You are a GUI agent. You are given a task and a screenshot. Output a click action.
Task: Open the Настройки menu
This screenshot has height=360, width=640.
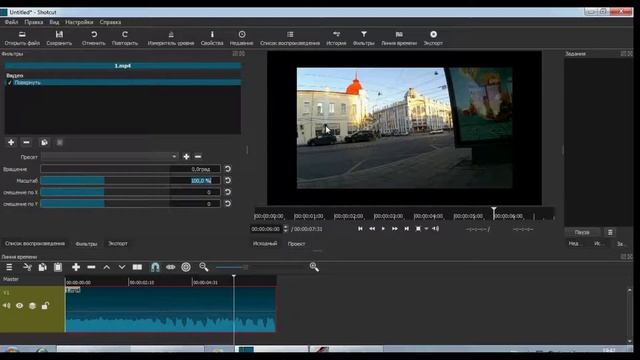pos(79,22)
